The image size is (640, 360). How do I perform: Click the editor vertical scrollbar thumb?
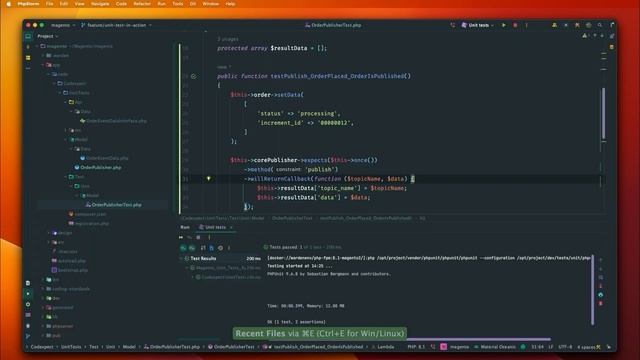(x=604, y=114)
